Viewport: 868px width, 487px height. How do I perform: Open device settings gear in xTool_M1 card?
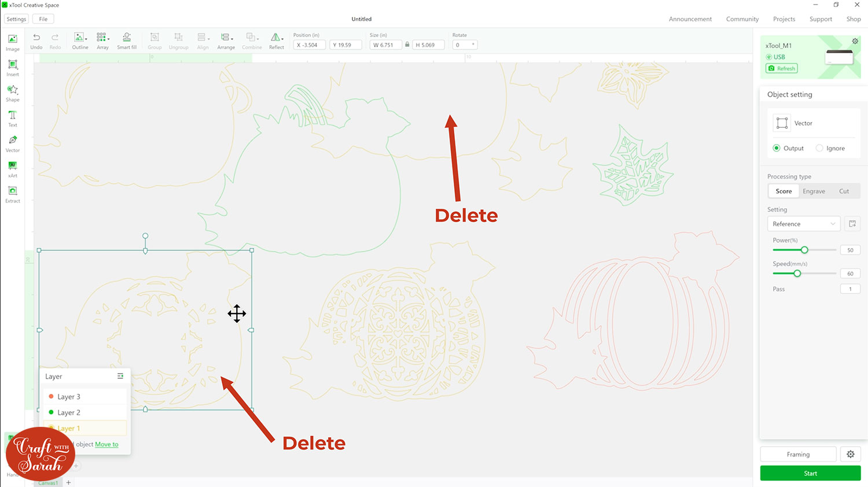(x=855, y=41)
